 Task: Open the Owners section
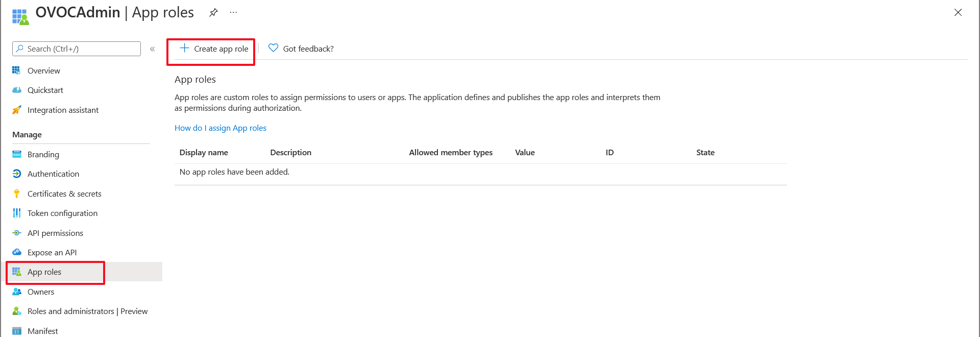coord(41,292)
